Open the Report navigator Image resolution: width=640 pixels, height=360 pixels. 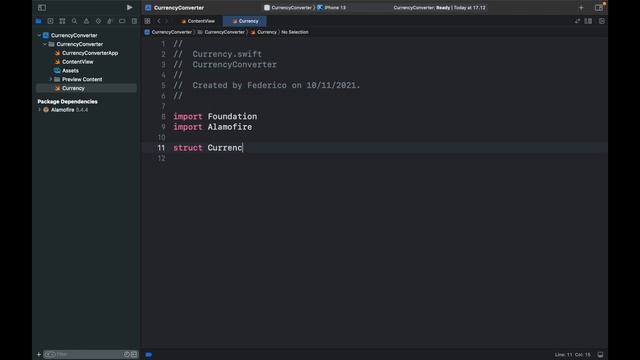[x=134, y=21]
